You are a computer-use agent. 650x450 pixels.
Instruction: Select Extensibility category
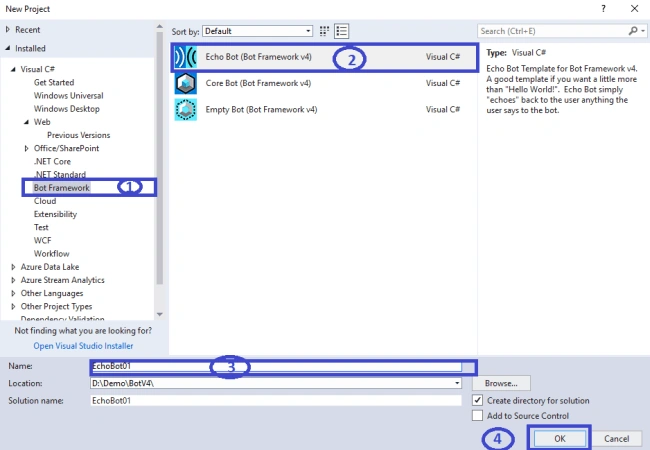tap(55, 214)
